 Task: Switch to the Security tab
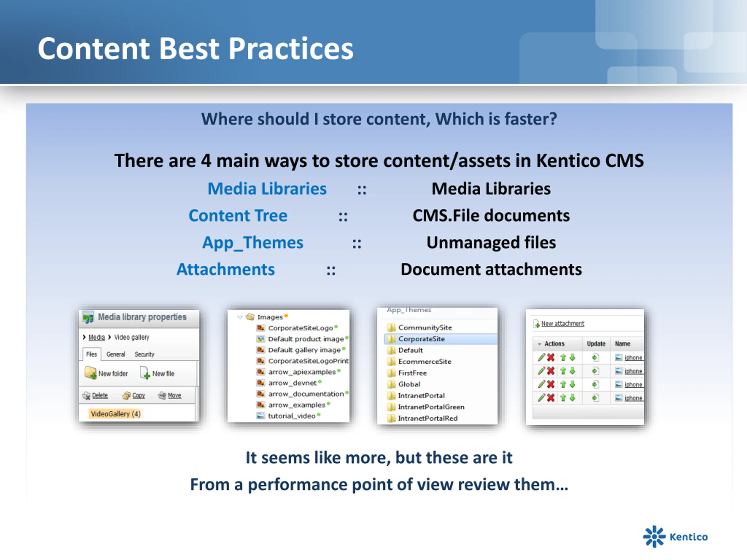pos(144,354)
